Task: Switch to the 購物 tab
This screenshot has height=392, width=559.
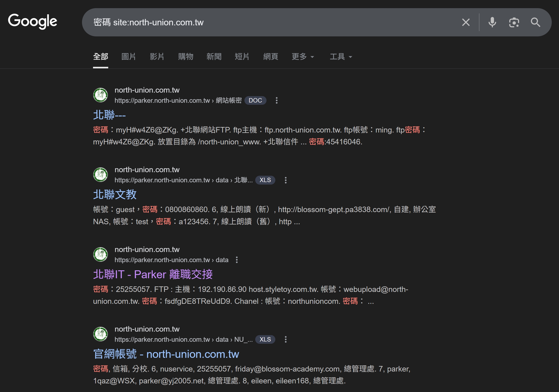Action: [x=186, y=56]
